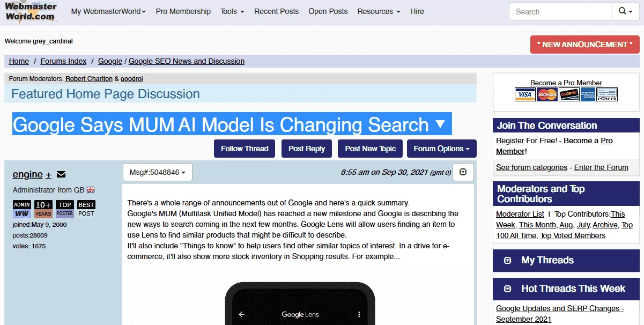
Task: Click the Featured Home Page Discussion heading
Action: 106,94
